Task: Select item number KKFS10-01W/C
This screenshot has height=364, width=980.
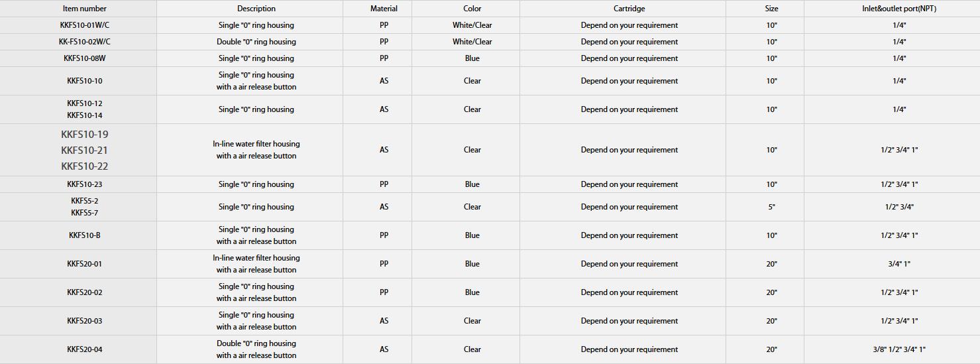Action: click(x=85, y=25)
